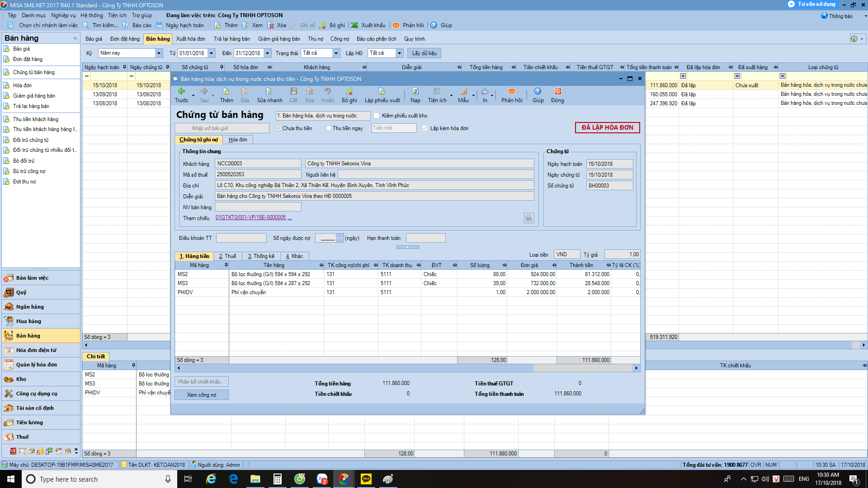Open Lập HĐ dropdown

click(399, 53)
